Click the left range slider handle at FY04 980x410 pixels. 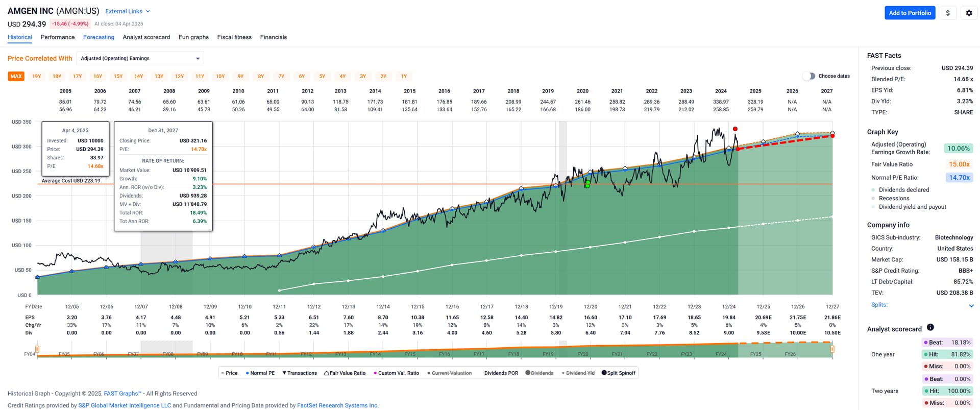tap(37, 349)
